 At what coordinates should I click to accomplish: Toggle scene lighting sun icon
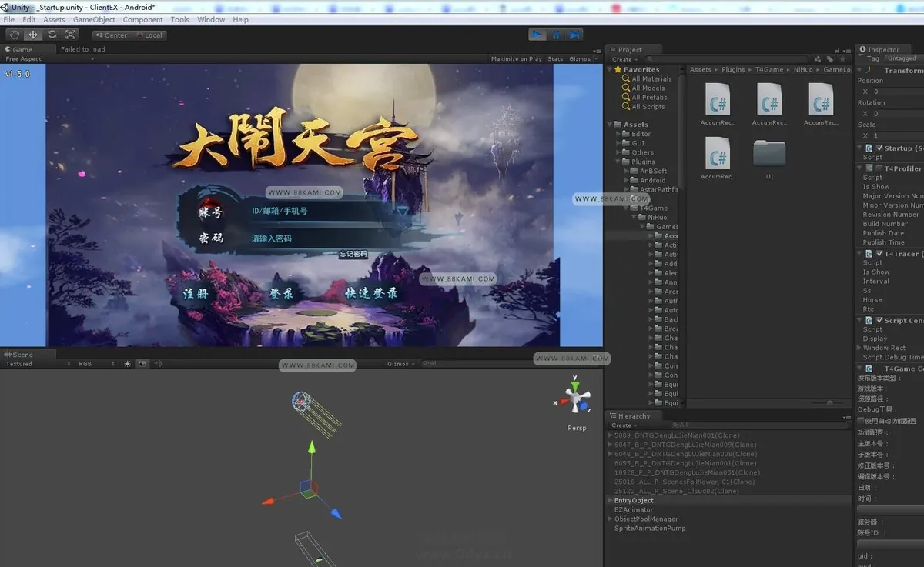pos(128,364)
